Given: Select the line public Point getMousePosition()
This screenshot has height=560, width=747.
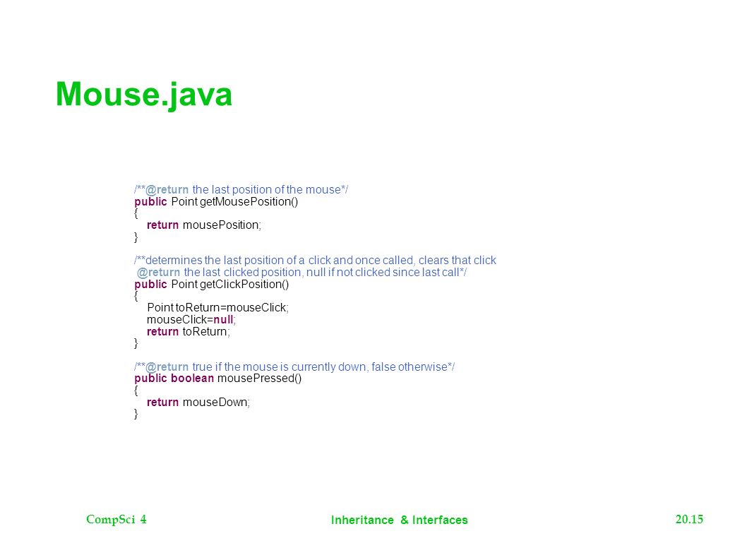Looking at the screenshot, I should click(216, 201).
